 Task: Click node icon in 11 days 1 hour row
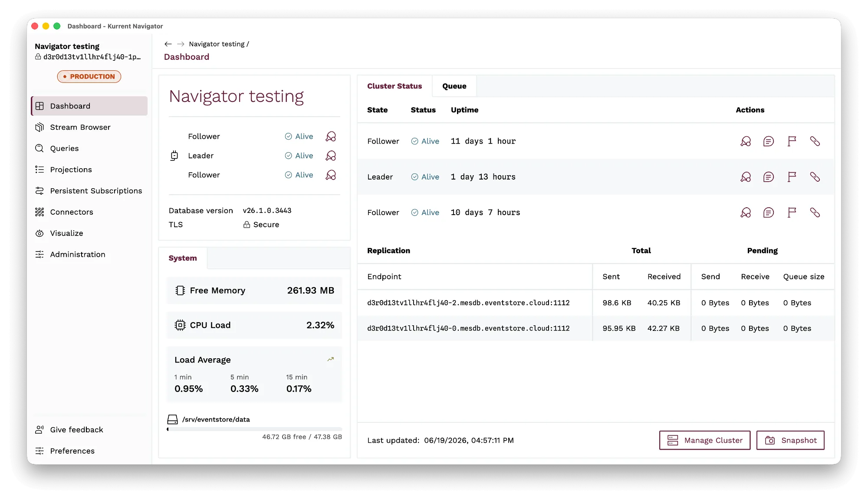pos(746,141)
